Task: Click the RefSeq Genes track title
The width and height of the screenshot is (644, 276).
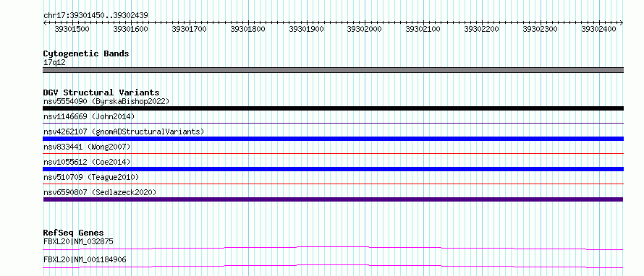Action: pos(74,233)
